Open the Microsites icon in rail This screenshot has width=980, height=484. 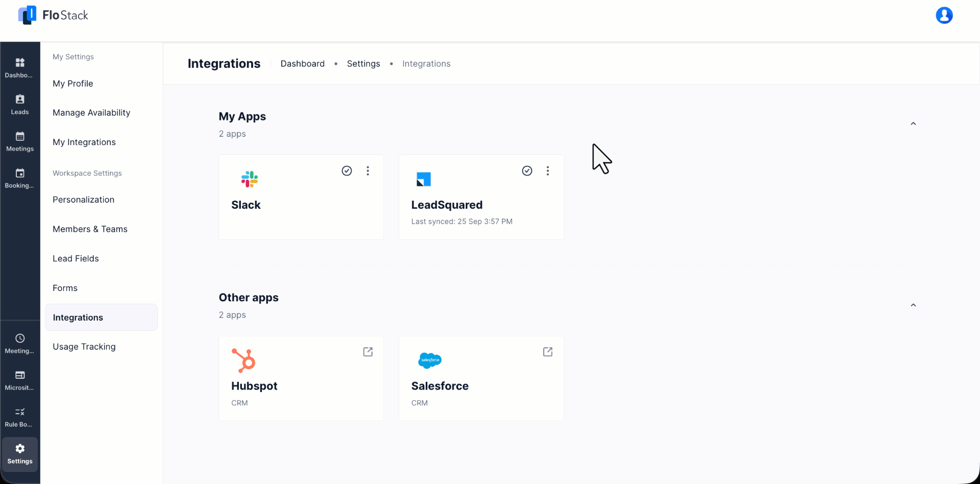(x=20, y=375)
